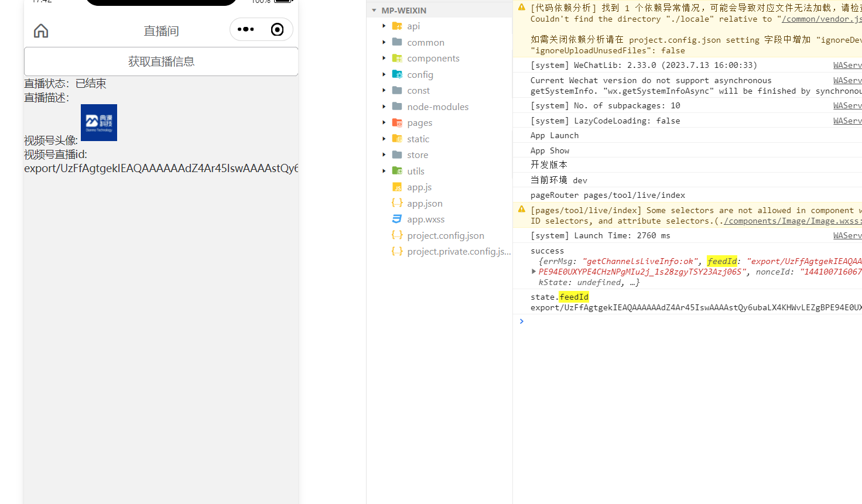
Task: Tap the capsule close circle icon
Action: pyautogui.click(x=278, y=29)
